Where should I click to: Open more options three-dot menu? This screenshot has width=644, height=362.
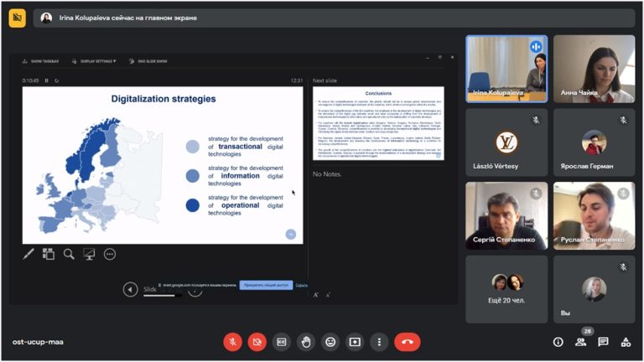coord(379,342)
